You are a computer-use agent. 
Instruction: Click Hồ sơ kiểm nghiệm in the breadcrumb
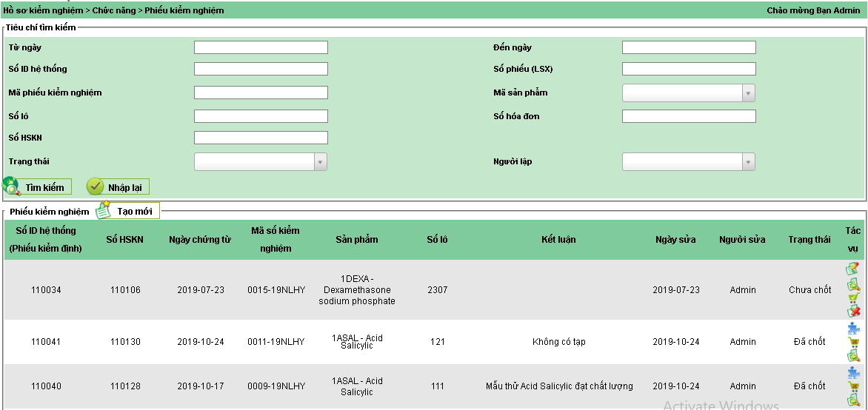pos(43,10)
